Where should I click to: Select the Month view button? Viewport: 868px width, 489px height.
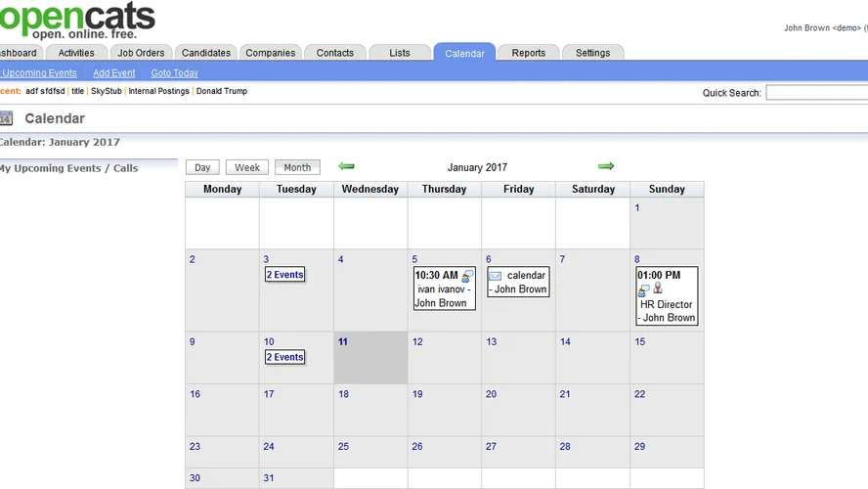pos(297,167)
